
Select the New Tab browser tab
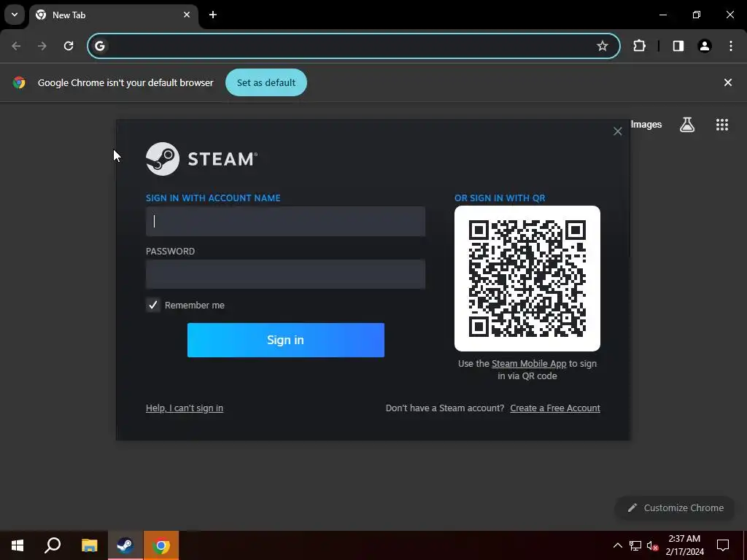113,15
